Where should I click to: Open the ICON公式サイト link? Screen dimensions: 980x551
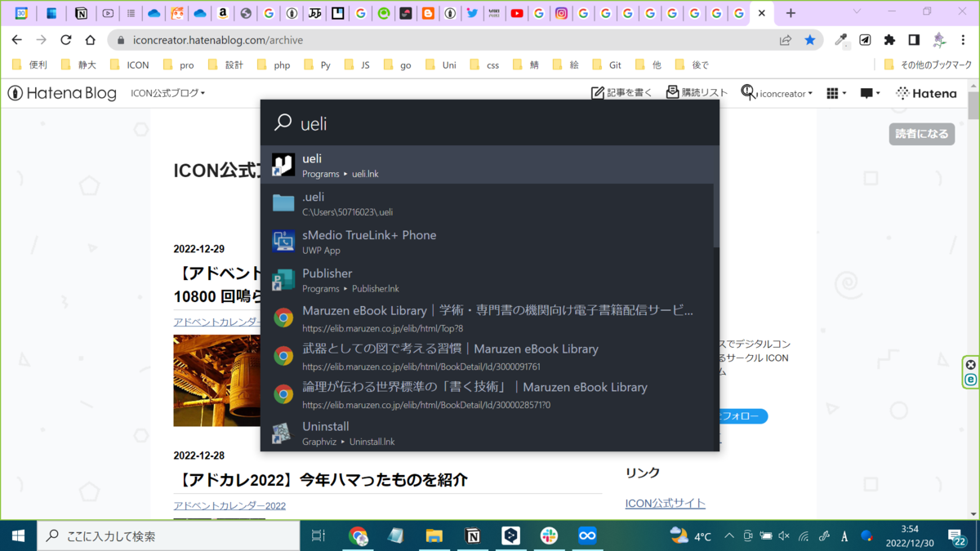tap(665, 503)
